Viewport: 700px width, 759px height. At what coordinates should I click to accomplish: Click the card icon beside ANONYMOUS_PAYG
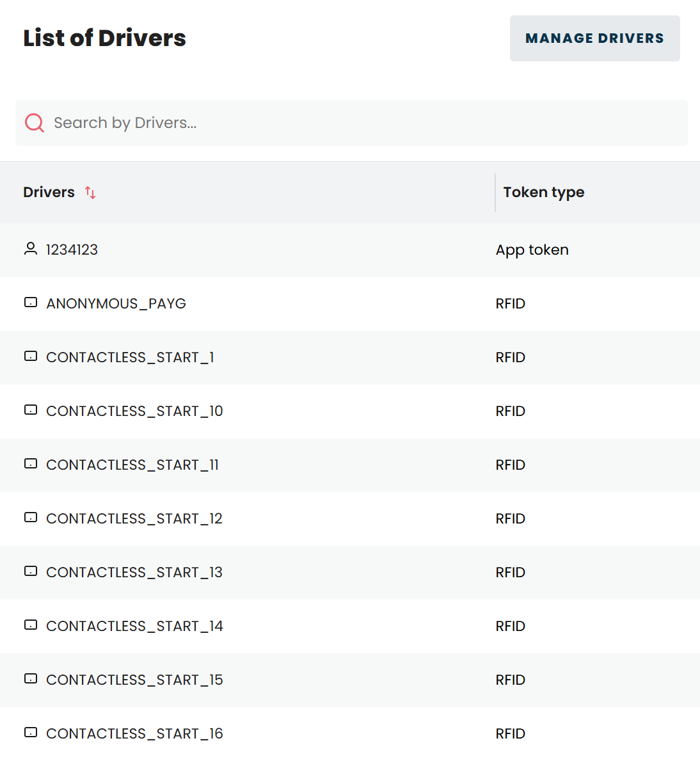tap(30, 303)
